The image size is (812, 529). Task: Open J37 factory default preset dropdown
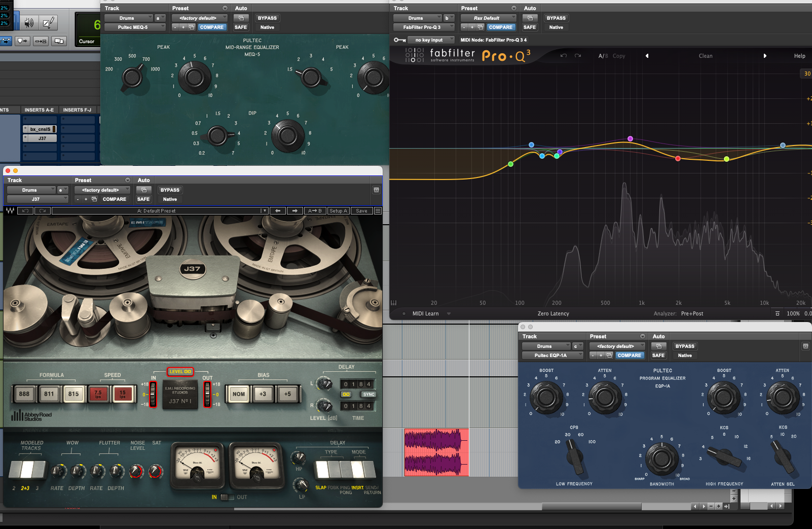(x=102, y=190)
